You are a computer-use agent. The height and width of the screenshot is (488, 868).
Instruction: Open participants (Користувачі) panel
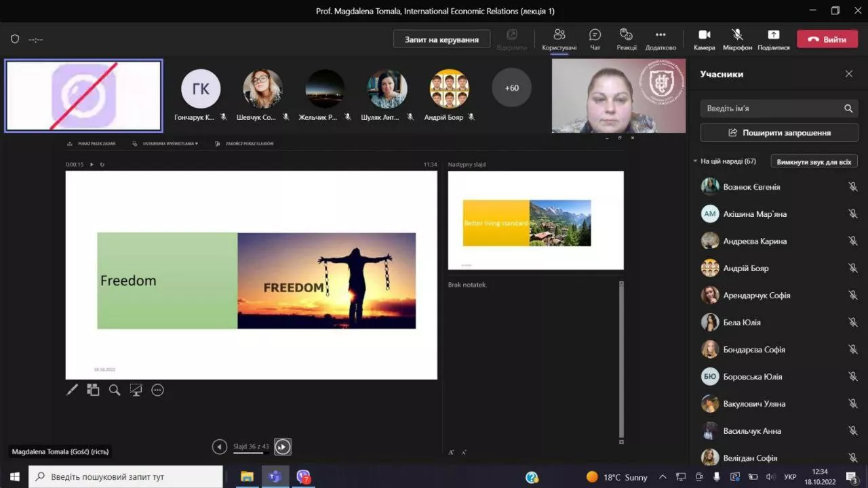pos(559,39)
